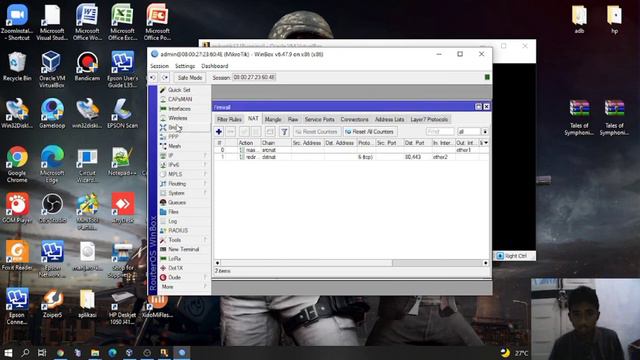This screenshot has width=640, height=360.
Task: Click the Firewall window restore icon
Action: pos(478,107)
